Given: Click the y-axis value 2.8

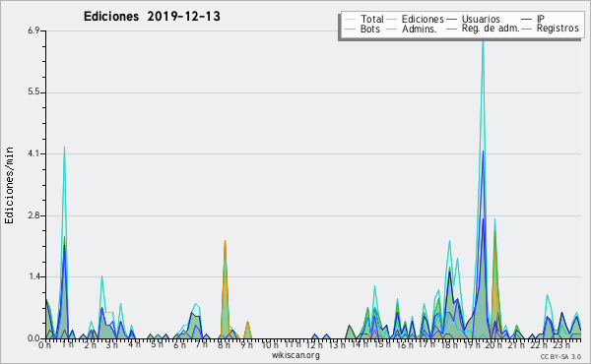Looking at the screenshot, I should pyautogui.click(x=33, y=215).
